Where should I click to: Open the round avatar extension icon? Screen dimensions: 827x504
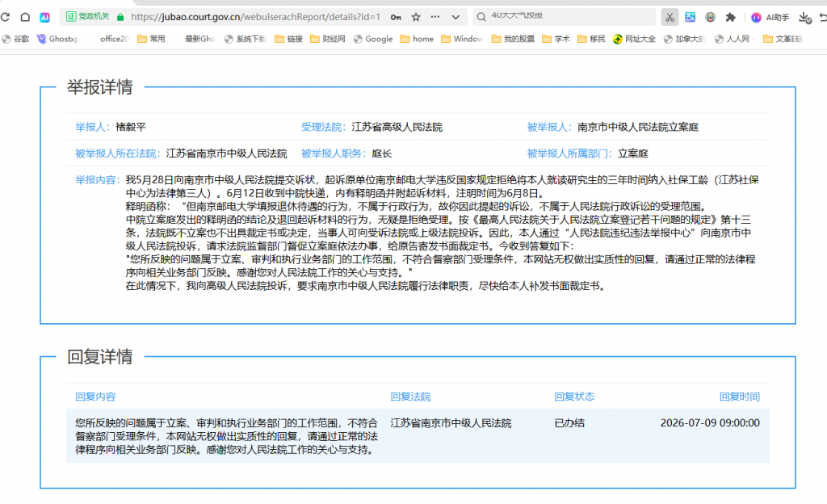711,18
